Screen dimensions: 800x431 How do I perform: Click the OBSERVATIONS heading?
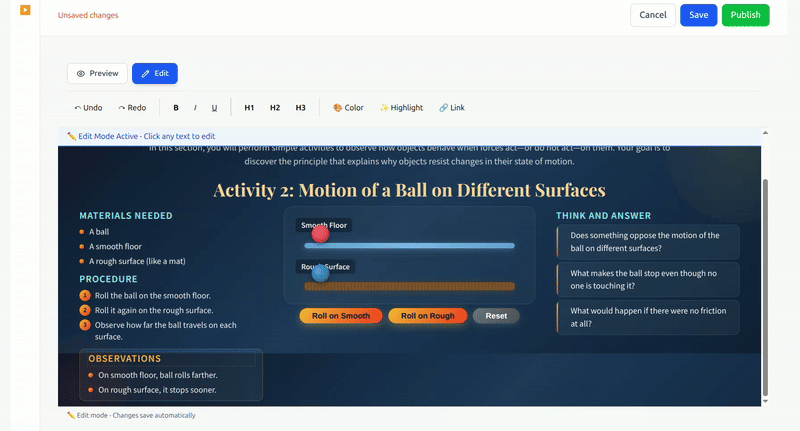click(x=124, y=359)
